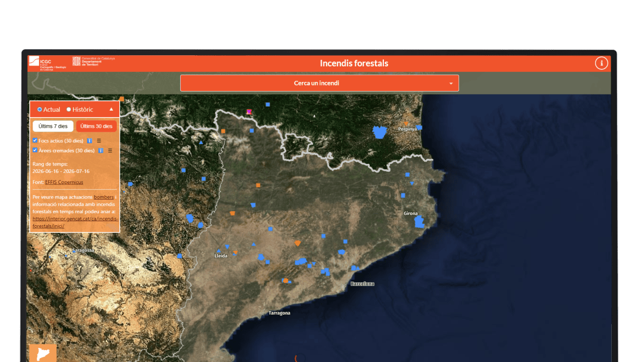Select large blue burned area west of Perpinyà
Screen dimensions: 644x362
pyautogui.click(x=379, y=132)
